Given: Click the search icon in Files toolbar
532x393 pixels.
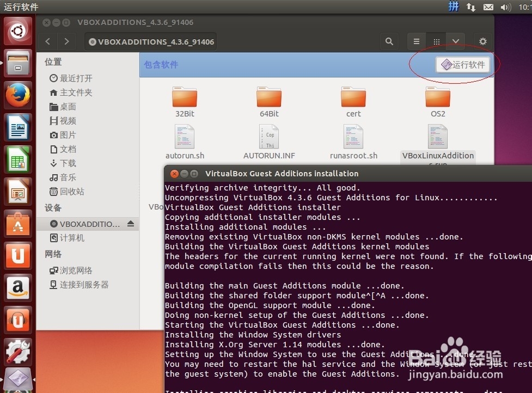Looking at the screenshot, I should 389,42.
